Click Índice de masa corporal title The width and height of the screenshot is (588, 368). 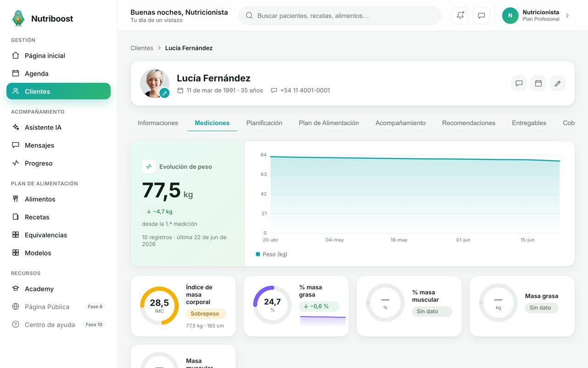(x=199, y=294)
